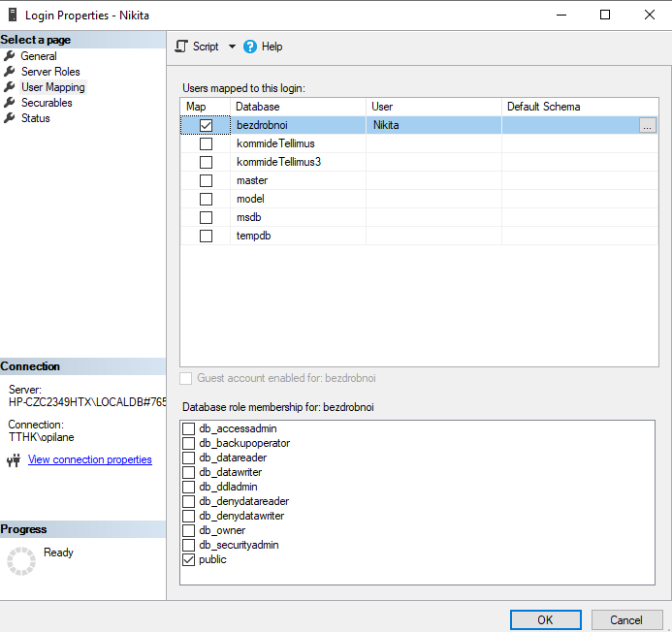Click the wrench icon beside General
672x632 pixels.
[11, 56]
